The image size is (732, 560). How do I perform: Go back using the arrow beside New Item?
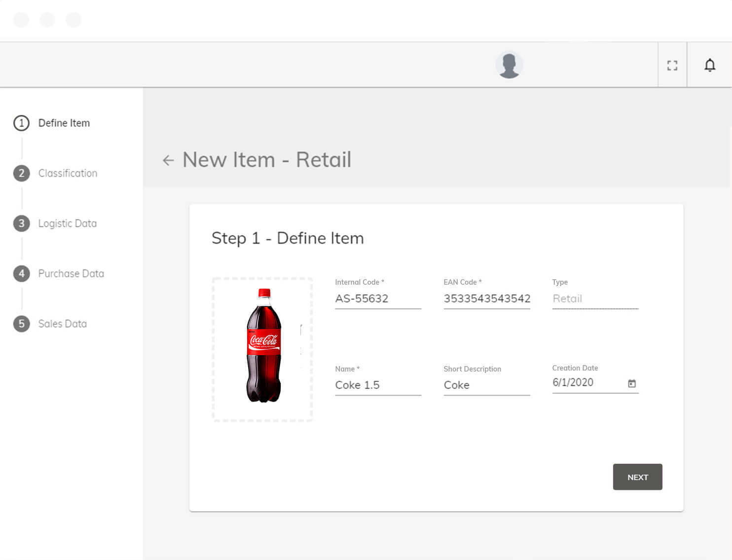[168, 160]
